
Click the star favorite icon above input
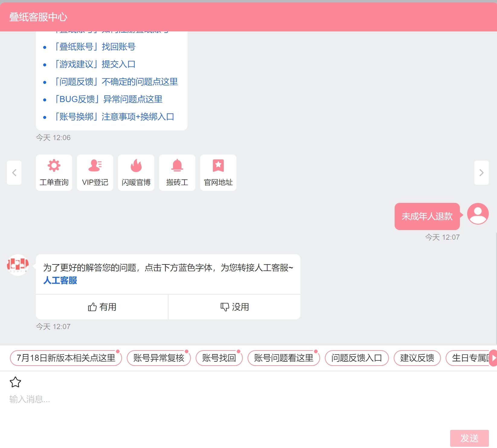tap(15, 382)
